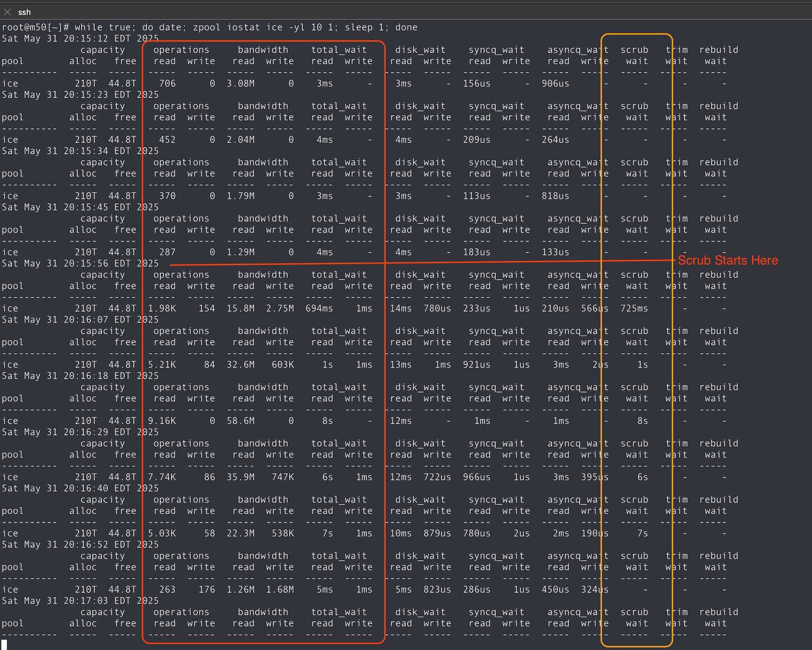The height and width of the screenshot is (650, 812).
Task: Click the write bandwidth value 747K
Action: pyautogui.click(x=283, y=477)
